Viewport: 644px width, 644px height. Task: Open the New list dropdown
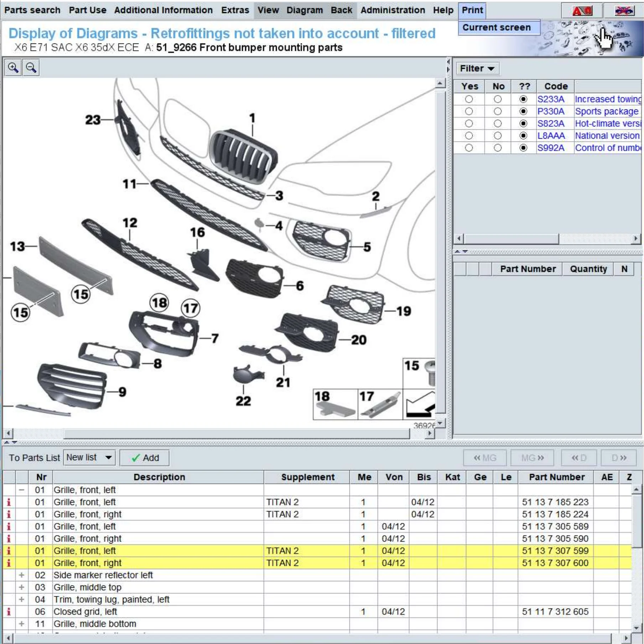[89, 458]
